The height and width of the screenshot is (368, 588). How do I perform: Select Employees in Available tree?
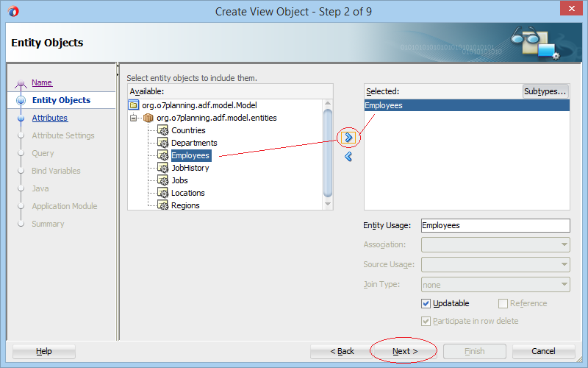[191, 155]
